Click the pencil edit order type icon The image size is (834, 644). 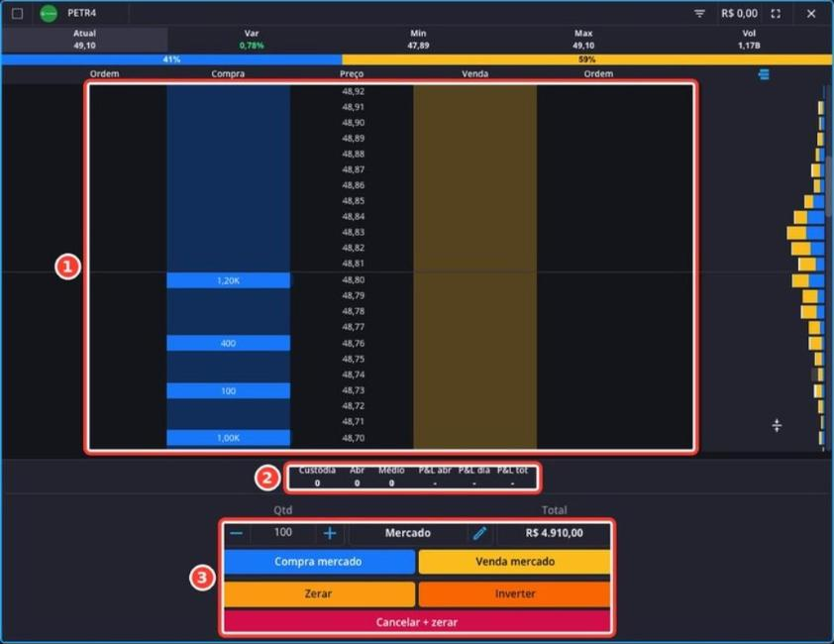[x=479, y=533]
